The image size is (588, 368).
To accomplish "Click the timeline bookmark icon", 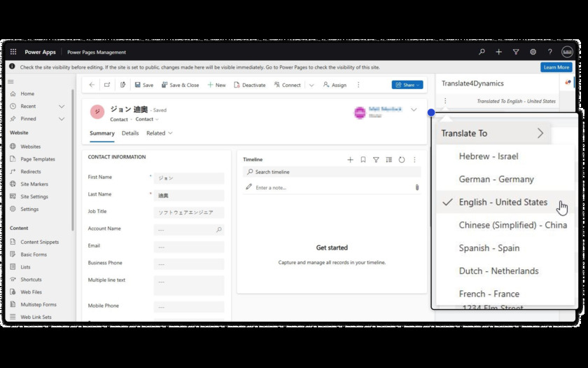I will click(363, 160).
